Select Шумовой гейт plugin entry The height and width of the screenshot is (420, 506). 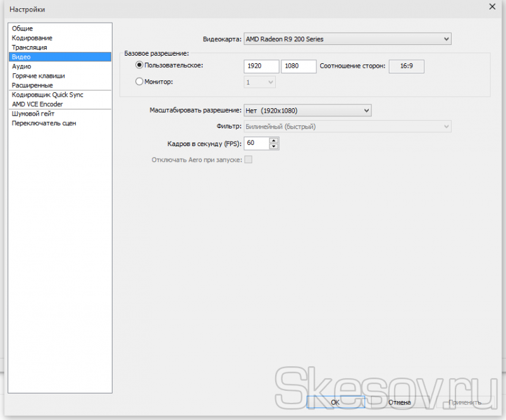coord(34,114)
